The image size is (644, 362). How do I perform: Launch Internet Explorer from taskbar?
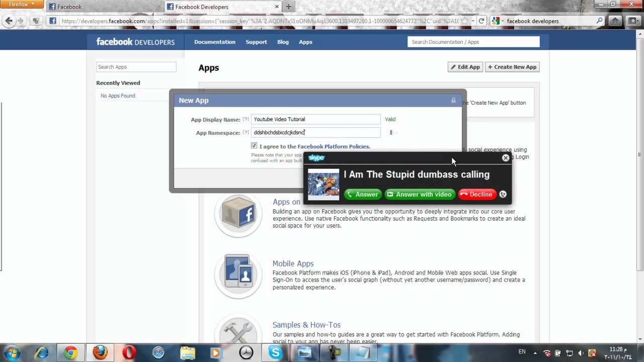tap(41, 353)
